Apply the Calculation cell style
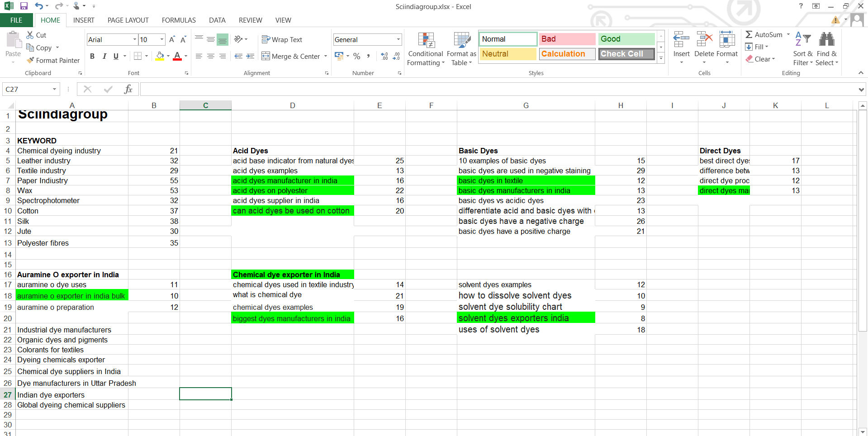868x436 pixels. [x=567, y=54]
